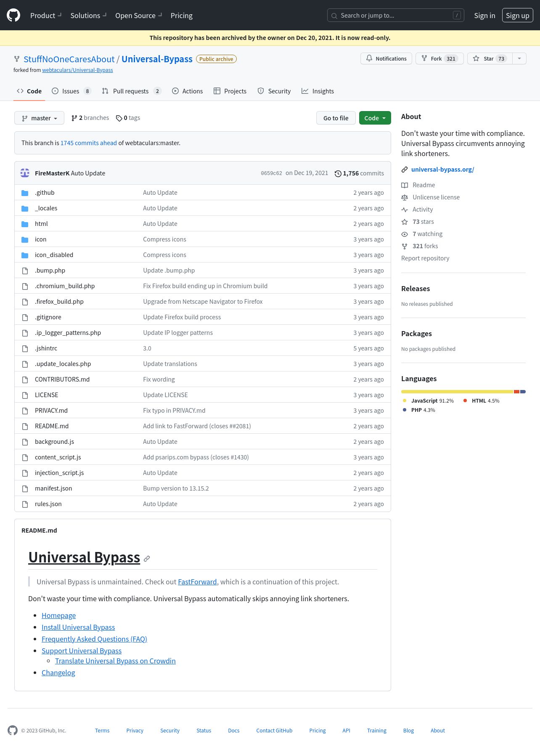Click the Contact GitHub footer link
Viewport: 540px width, 756px height.
point(274,731)
